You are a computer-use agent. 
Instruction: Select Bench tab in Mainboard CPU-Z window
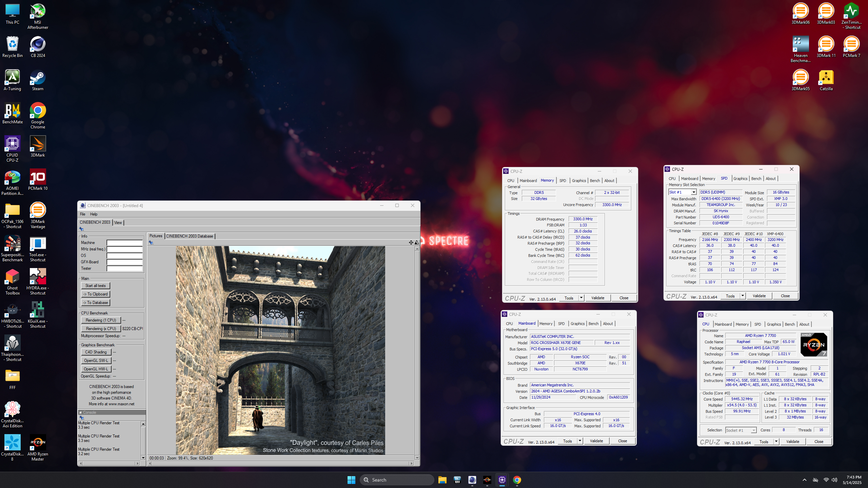593,324
